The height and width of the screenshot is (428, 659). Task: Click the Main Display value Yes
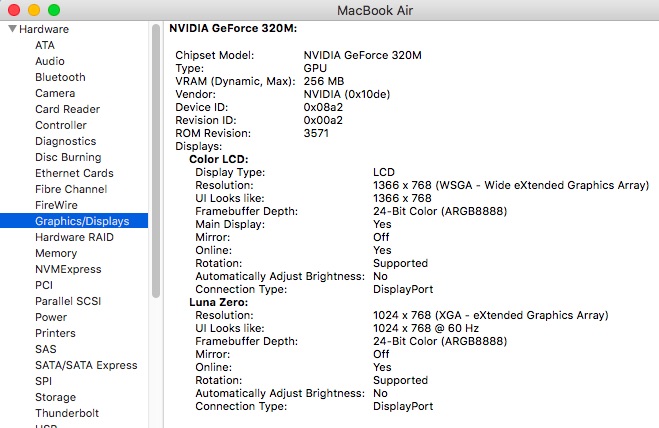[x=382, y=225]
